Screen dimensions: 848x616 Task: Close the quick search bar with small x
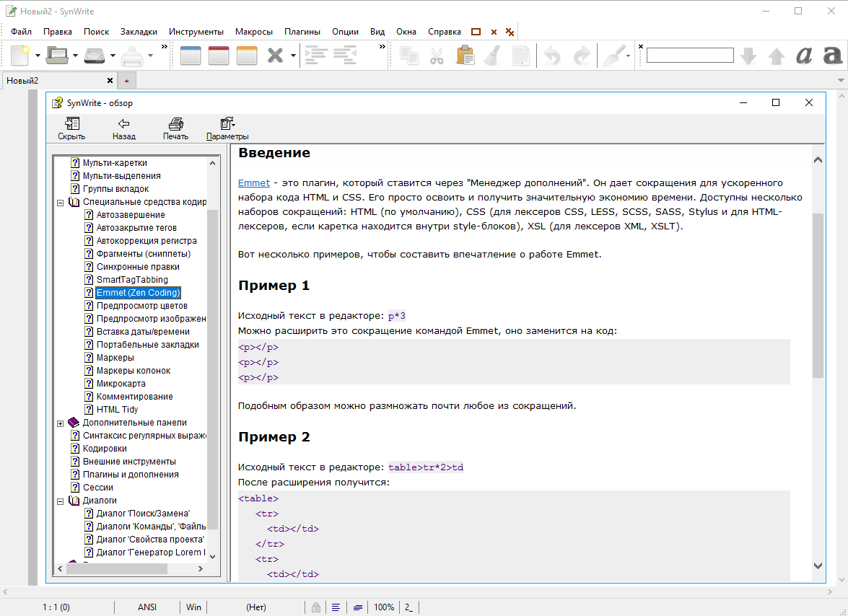pyautogui.click(x=641, y=47)
